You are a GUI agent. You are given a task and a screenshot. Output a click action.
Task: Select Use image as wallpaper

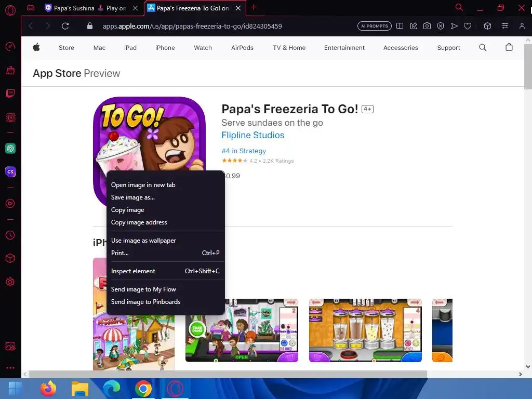(165, 241)
